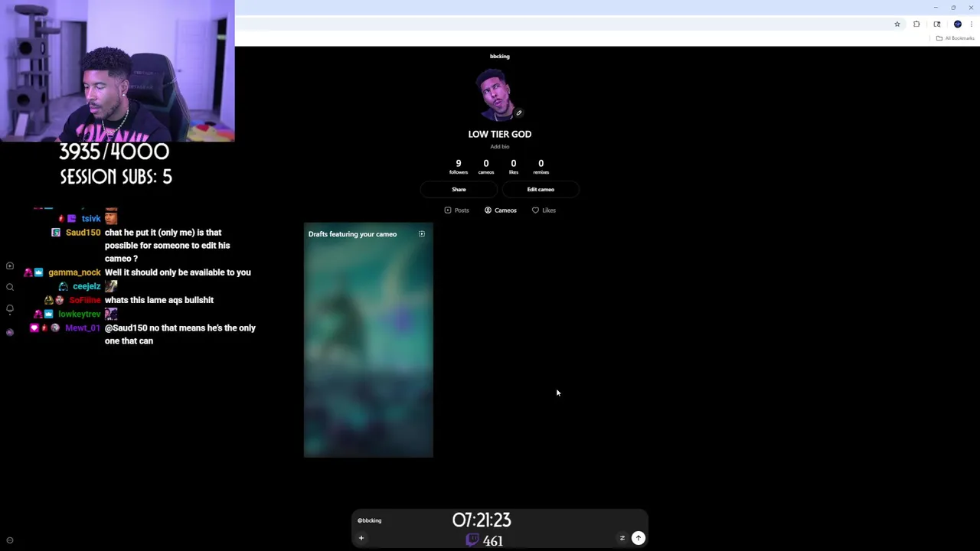Image resolution: width=980 pixels, height=551 pixels.
Task: Submit prompt with the up-arrow button
Action: (638, 538)
